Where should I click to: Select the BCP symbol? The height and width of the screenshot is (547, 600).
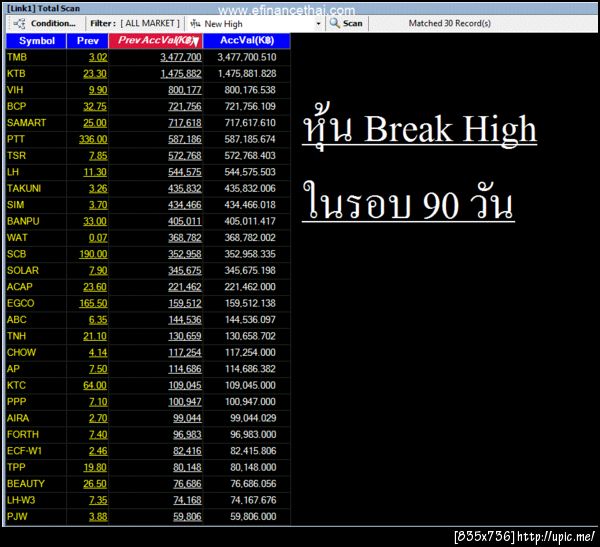coord(16,106)
